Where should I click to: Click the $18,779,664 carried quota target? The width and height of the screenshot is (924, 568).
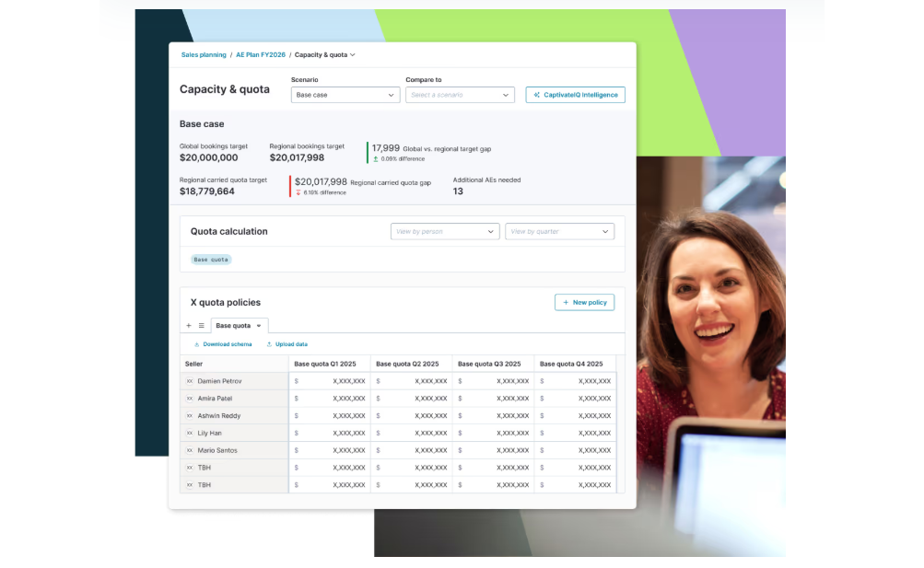click(x=207, y=191)
